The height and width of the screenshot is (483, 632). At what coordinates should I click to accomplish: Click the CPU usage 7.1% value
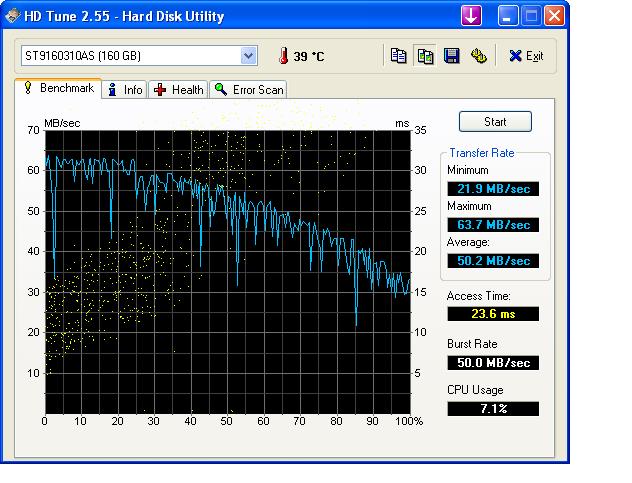[x=493, y=408]
